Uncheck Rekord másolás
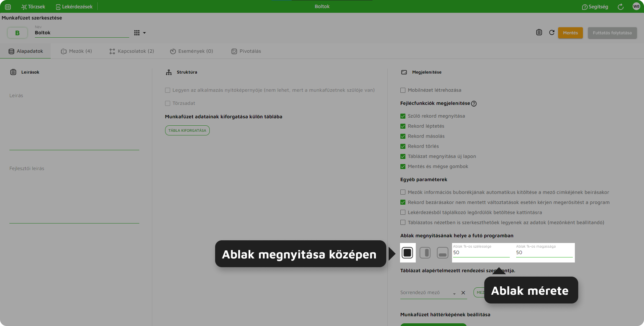This screenshot has height=326, width=644. tap(403, 136)
